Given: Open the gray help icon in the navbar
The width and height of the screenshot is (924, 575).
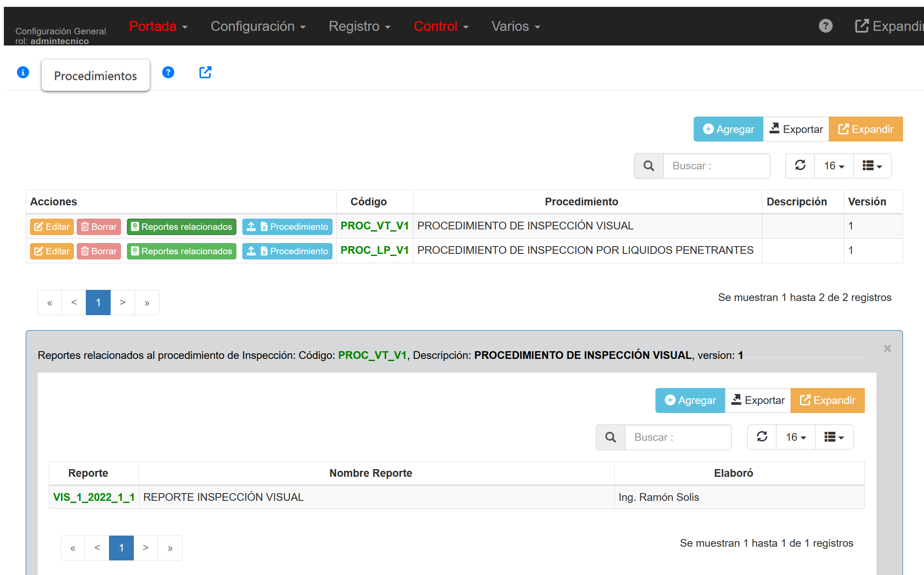Looking at the screenshot, I should tap(825, 26).
